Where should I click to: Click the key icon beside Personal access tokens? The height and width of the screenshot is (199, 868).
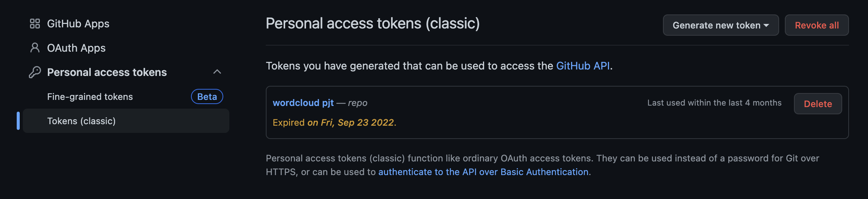click(35, 72)
